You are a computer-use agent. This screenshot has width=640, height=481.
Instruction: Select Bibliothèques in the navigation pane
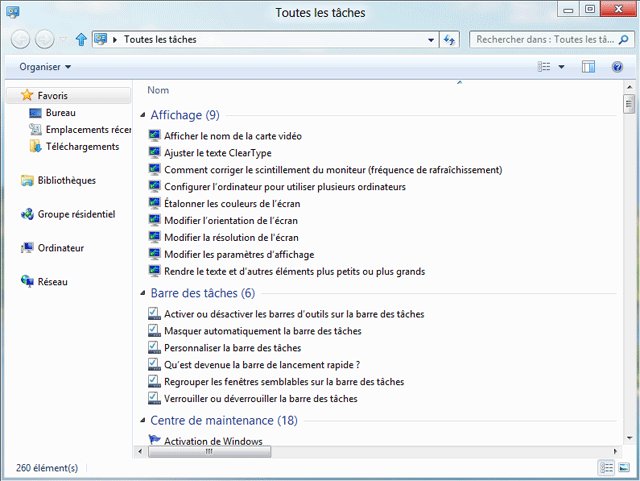66,180
